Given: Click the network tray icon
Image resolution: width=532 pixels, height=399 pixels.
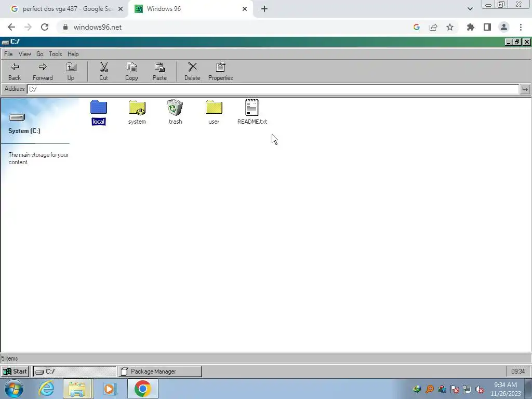Looking at the screenshot, I should 467,389.
